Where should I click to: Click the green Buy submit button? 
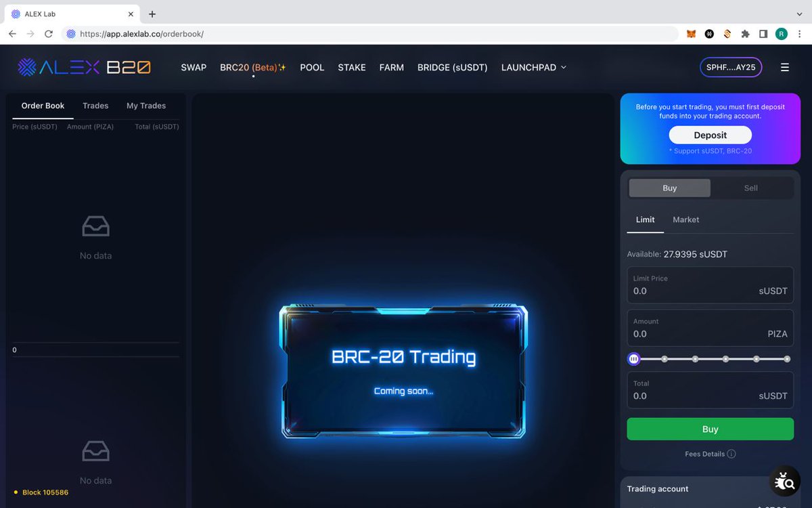coord(710,429)
